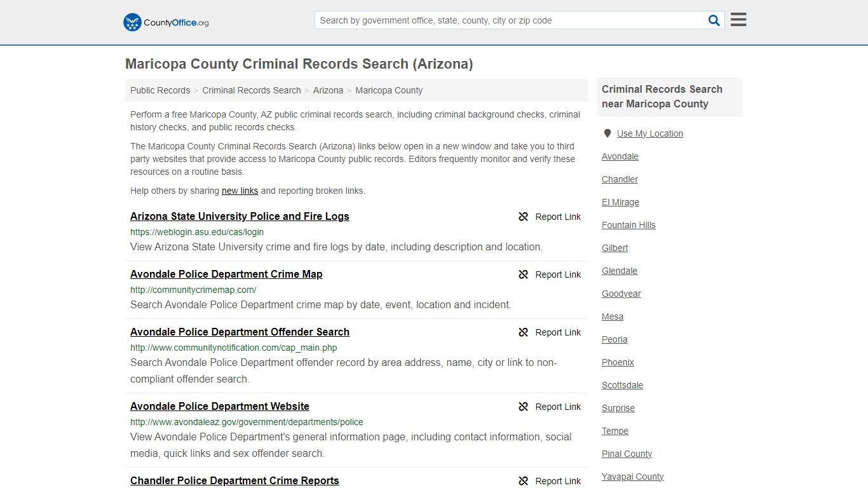Open Avondale Police Department Crime Map
Viewport: 868px width, 488px height.
pos(226,274)
